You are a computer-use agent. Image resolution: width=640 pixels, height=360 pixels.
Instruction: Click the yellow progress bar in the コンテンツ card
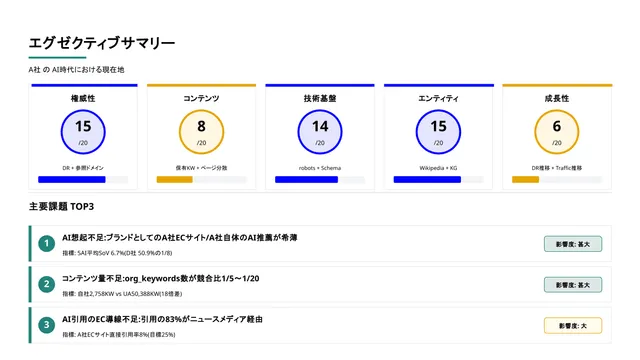[x=201, y=180]
